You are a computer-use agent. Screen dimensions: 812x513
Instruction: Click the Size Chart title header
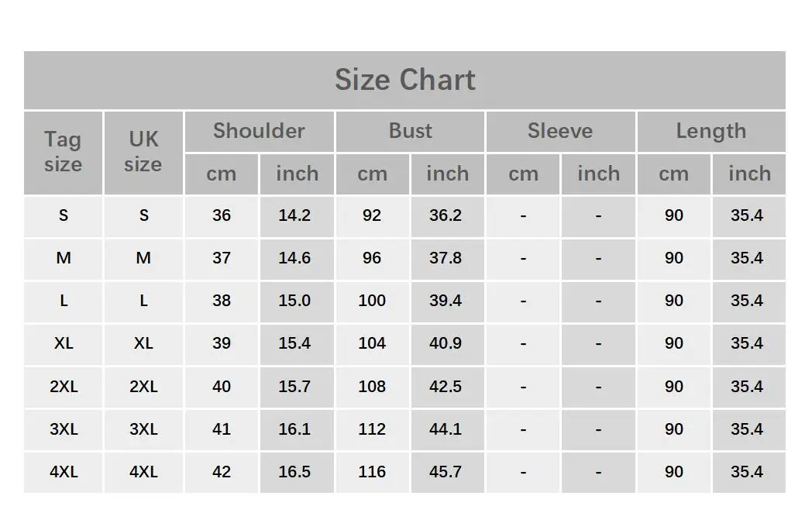coord(404,80)
